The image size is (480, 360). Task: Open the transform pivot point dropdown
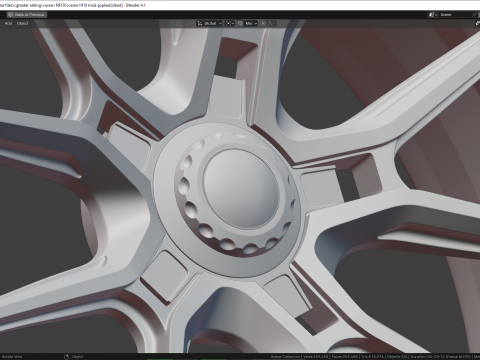230,23
